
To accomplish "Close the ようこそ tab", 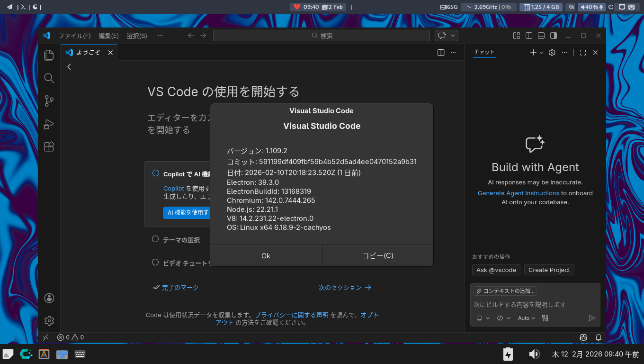I will [110, 53].
